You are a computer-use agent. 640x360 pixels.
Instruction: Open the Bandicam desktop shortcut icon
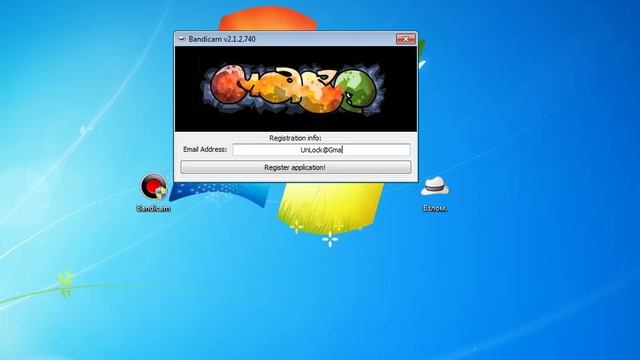[153, 187]
